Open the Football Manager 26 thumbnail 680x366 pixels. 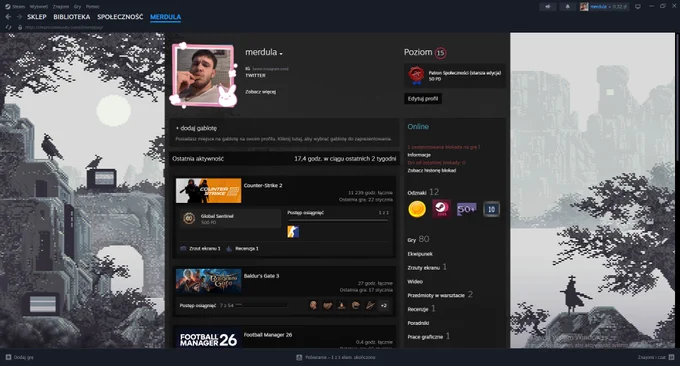pyautogui.click(x=209, y=339)
